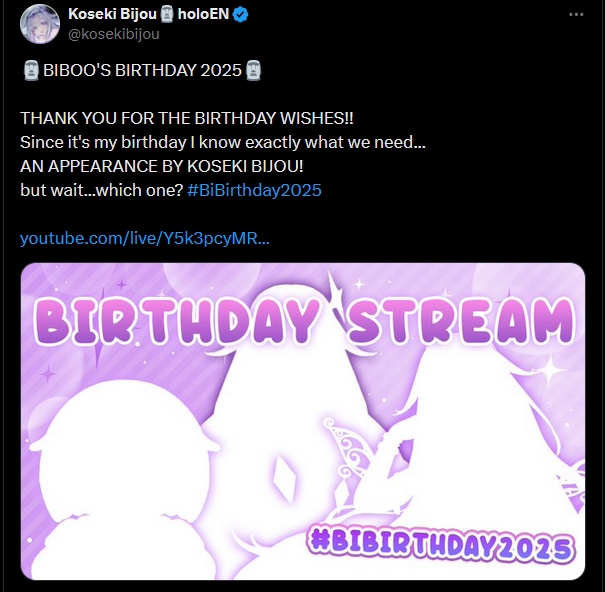Viewport: 605px width, 592px height.
Task: Open the Koseki Bijou display name link
Action: point(112,14)
